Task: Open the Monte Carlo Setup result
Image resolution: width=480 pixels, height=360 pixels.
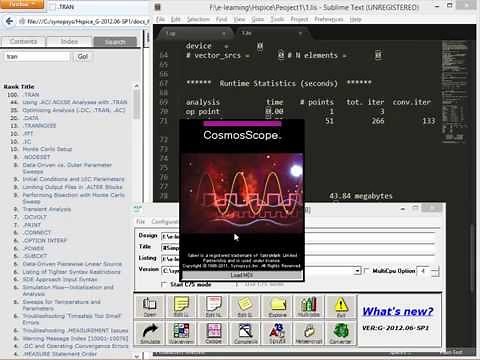Action: point(47,149)
